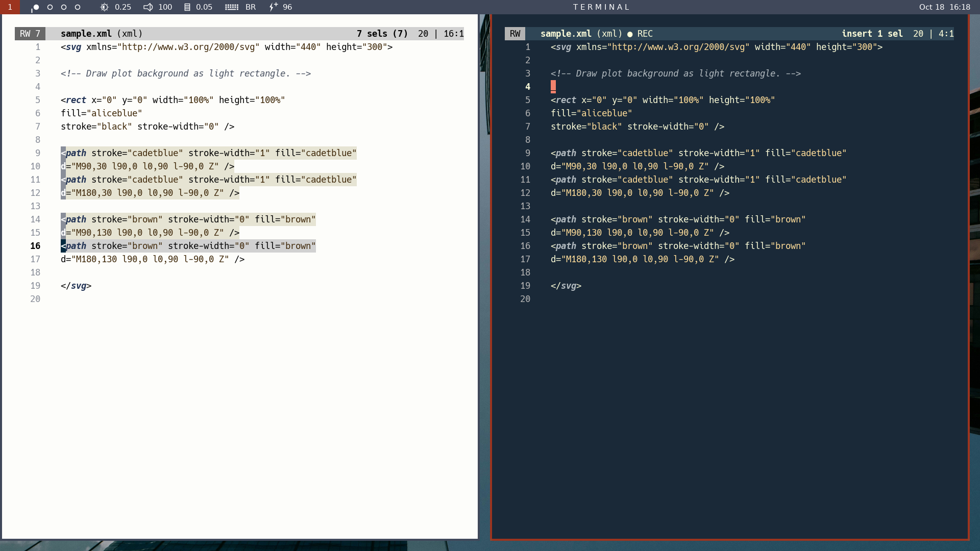980x551 pixels.
Task: Switch to the second workspace circle
Action: (50, 7)
